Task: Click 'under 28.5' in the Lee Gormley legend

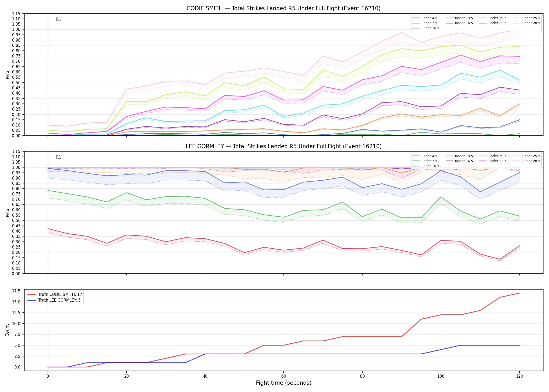Action: pos(531,161)
